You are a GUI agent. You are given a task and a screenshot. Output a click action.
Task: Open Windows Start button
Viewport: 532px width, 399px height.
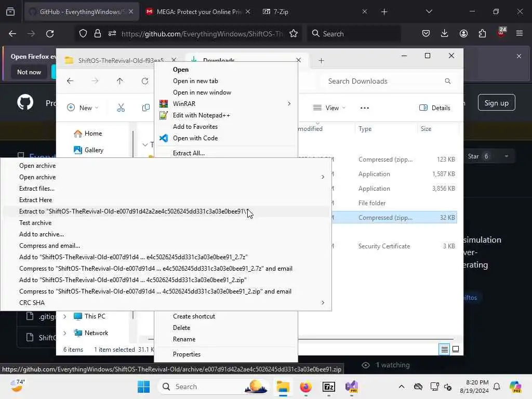click(143, 387)
